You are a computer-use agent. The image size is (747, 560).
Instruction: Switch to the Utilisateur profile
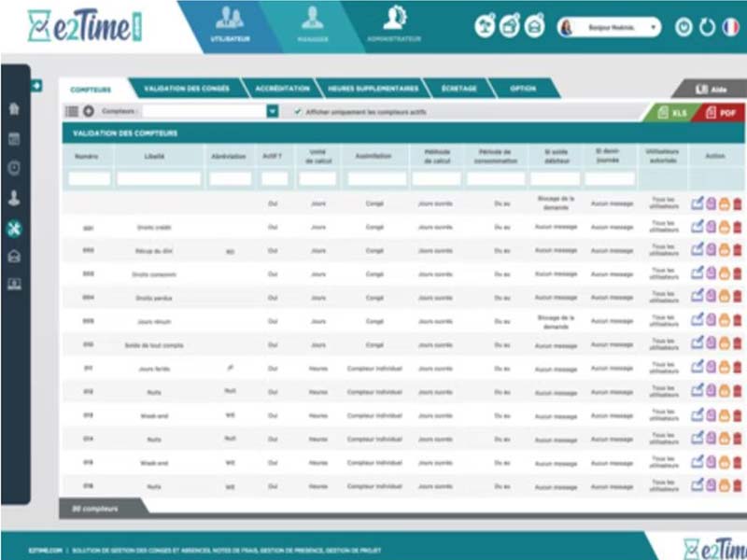click(x=230, y=25)
